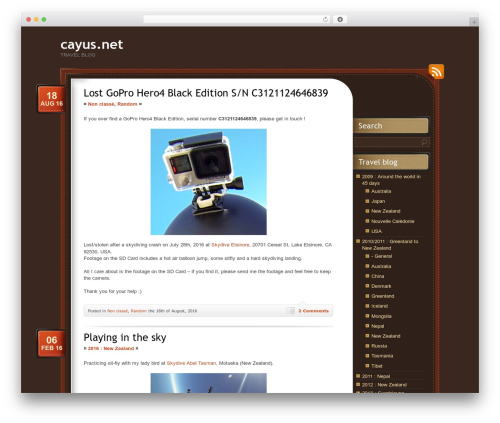Open the Lost GoPro Hero4 post title
The image size is (500, 423).
[x=206, y=93]
